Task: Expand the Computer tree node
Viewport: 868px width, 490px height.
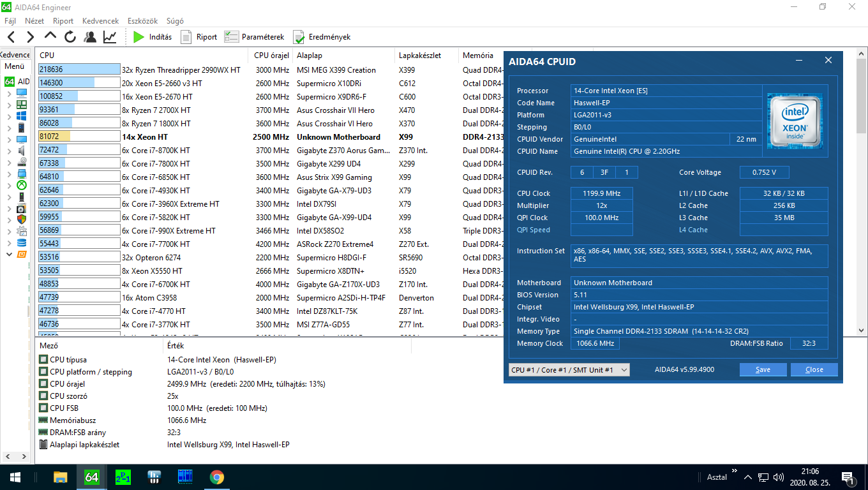Action: [x=9, y=93]
